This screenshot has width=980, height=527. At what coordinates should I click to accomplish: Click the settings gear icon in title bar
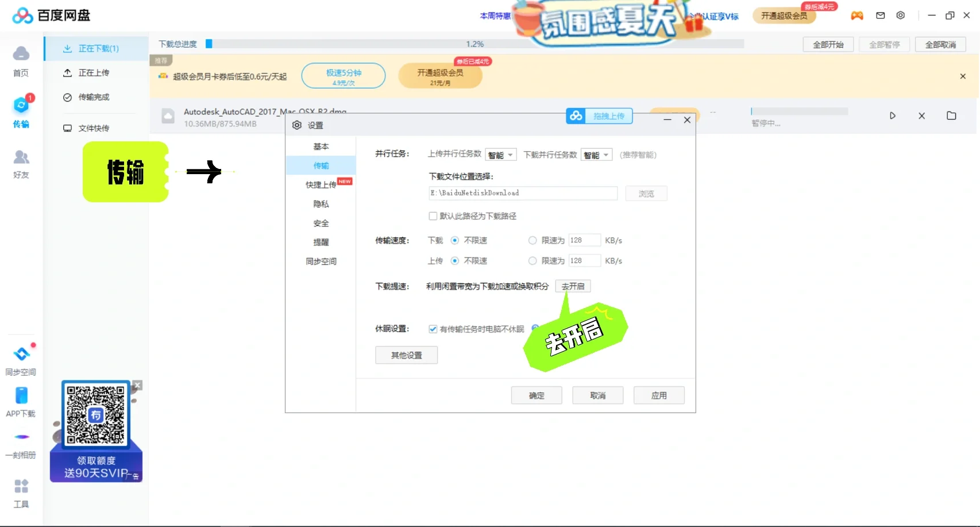click(x=900, y=16)
